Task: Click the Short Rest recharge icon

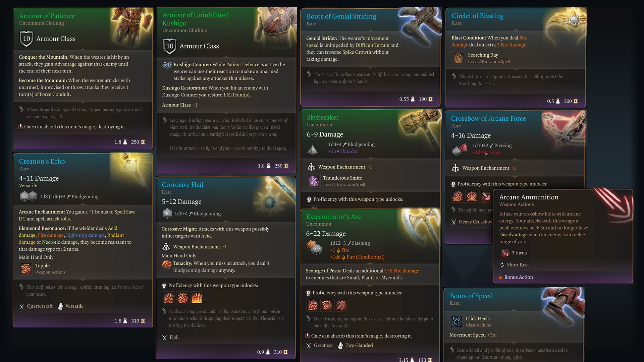Action: [x=502, y=265]
